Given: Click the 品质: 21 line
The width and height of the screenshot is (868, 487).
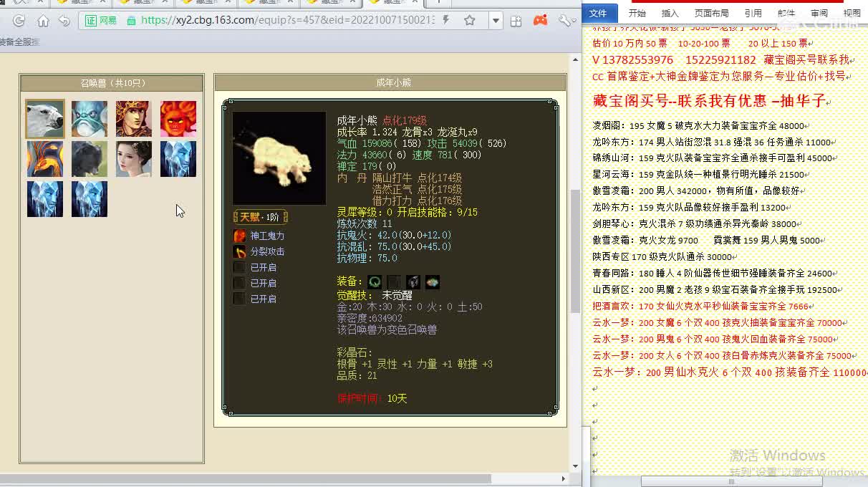Looking at the screenshot, I should tap(357, 375).
